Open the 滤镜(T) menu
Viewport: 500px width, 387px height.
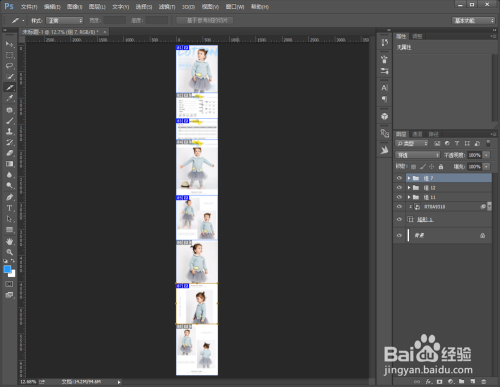(167, 7)
